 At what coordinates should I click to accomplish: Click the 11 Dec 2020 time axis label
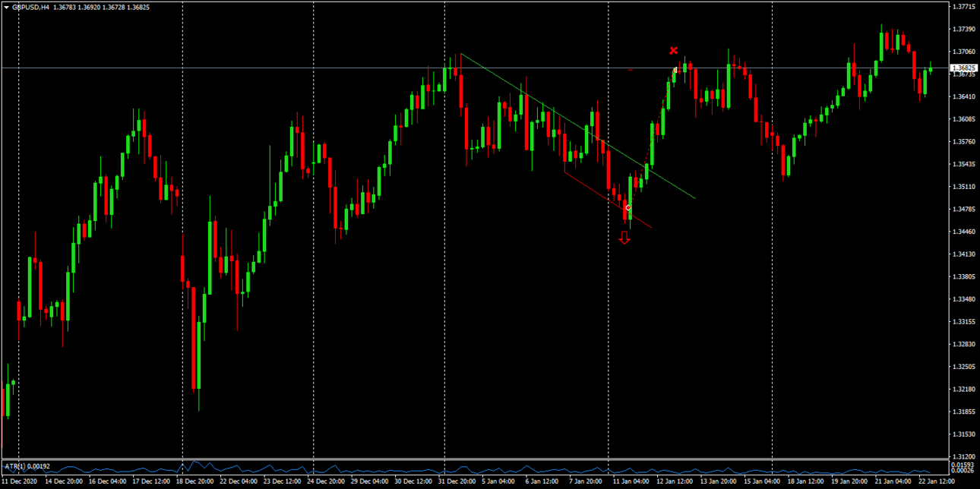point(21,481)
